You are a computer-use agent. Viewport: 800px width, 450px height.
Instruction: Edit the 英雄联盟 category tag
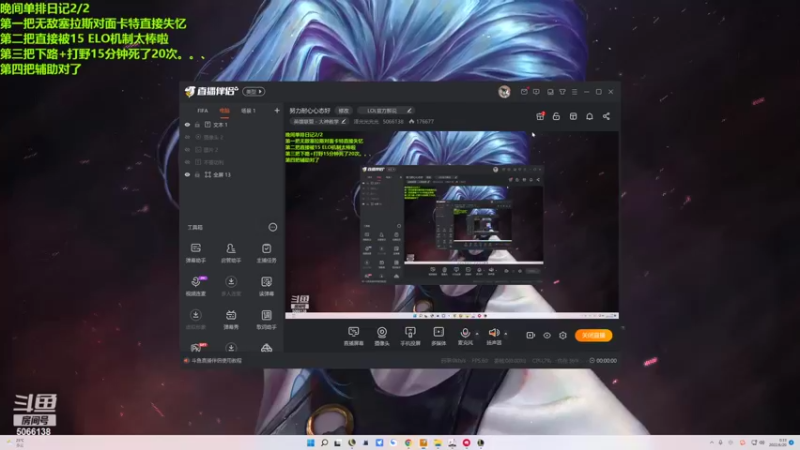(319, 121)
